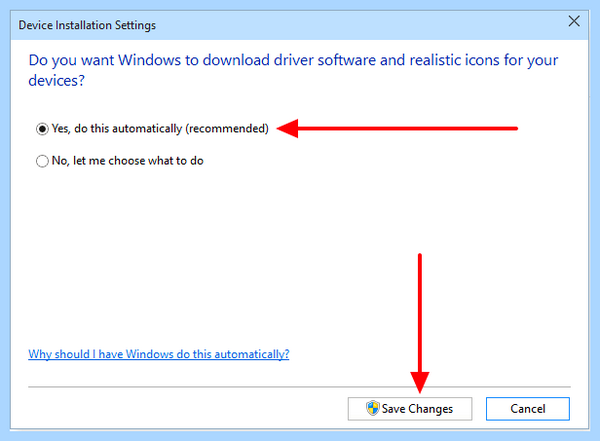Click the heading about downloading driver software
The image size is (600, 441).
(x=293, y=70)
